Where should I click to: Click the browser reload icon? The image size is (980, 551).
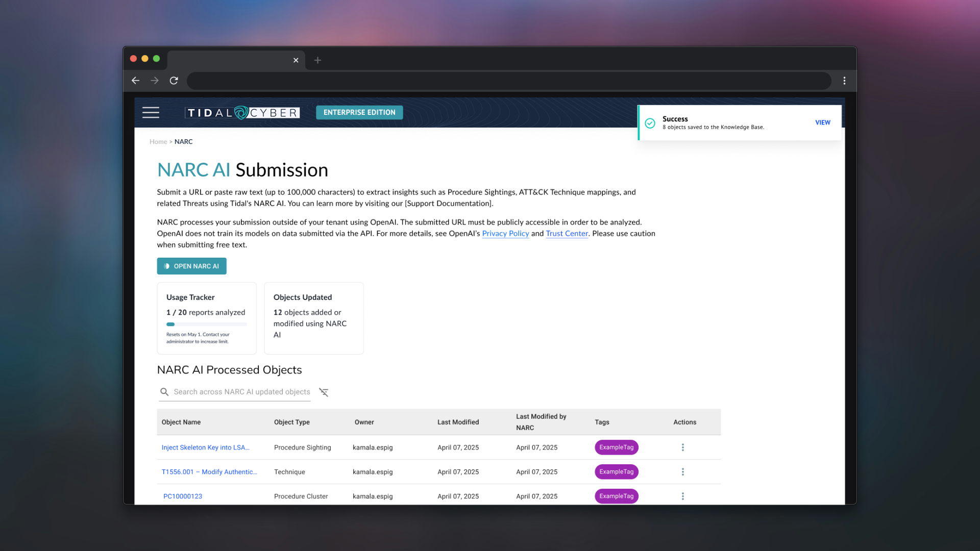click(x=174, y=81)
